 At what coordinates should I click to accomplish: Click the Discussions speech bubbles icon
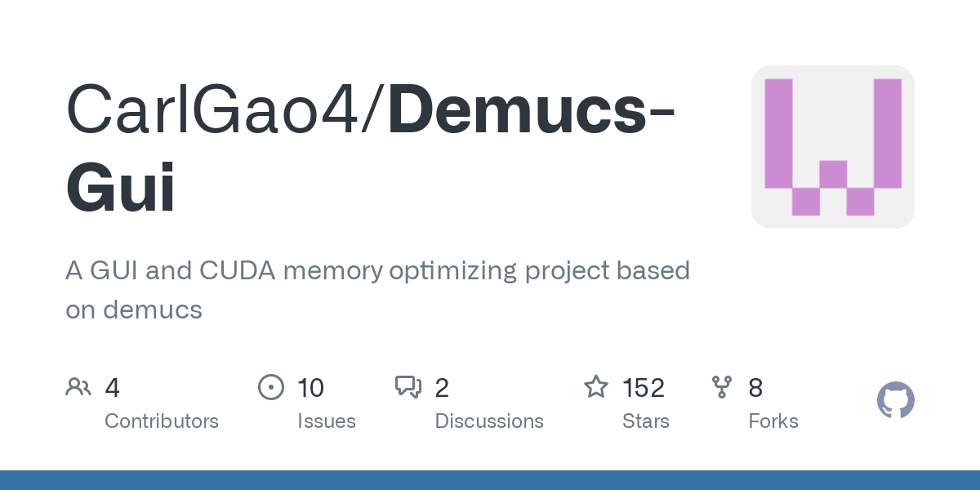click(408, 387)
